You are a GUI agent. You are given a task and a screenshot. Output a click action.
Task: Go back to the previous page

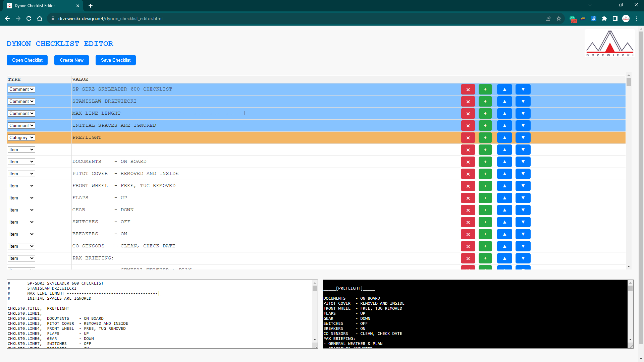coord(7,19)
